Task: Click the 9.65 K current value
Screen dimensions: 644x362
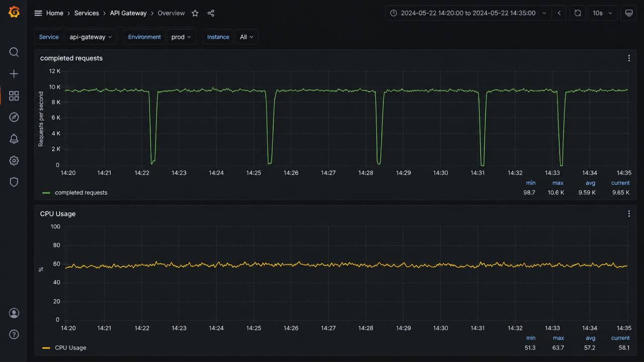Action: pyautogui.click(x=621, y=193)
